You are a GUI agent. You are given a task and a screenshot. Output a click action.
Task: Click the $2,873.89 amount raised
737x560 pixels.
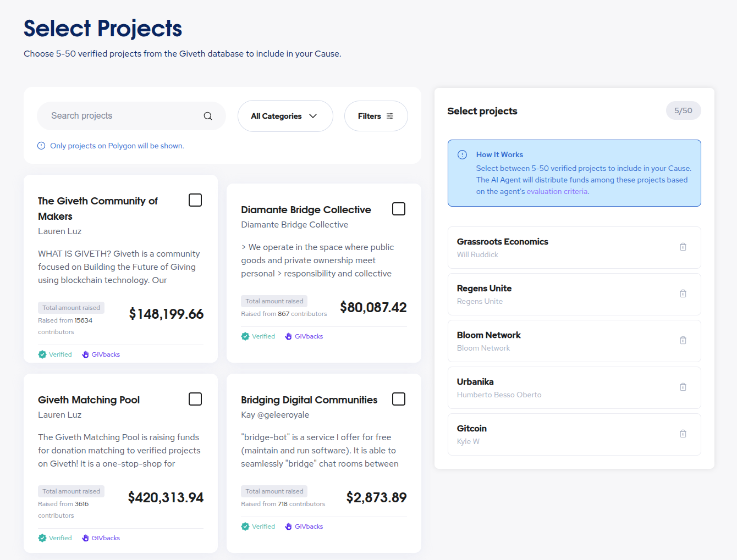tap(377, 497)
